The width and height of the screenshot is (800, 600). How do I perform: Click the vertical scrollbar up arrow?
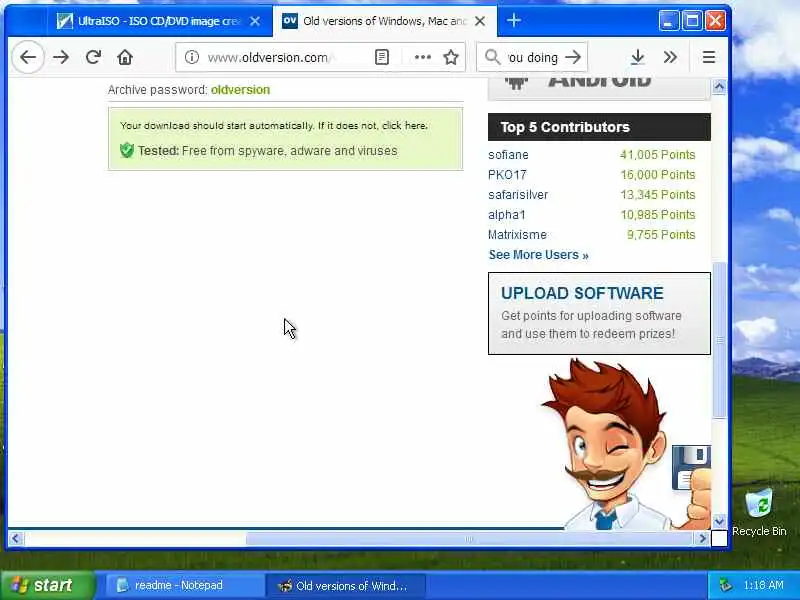click(x=719, y=87)
